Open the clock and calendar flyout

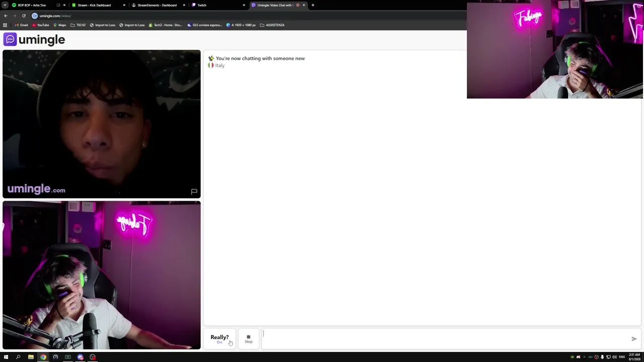click(x=634, y=357)
